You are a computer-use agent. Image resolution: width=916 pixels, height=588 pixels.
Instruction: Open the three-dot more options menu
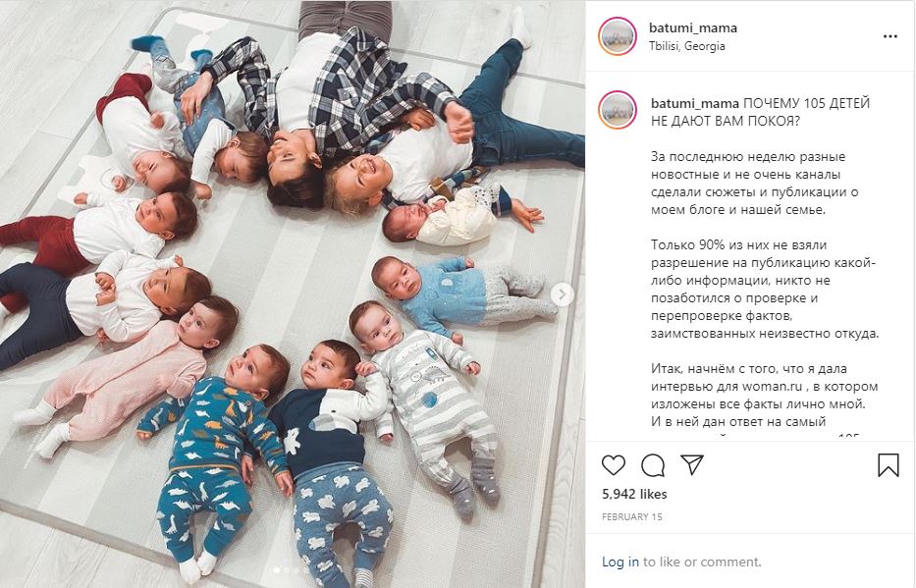(x=890, y=36)
